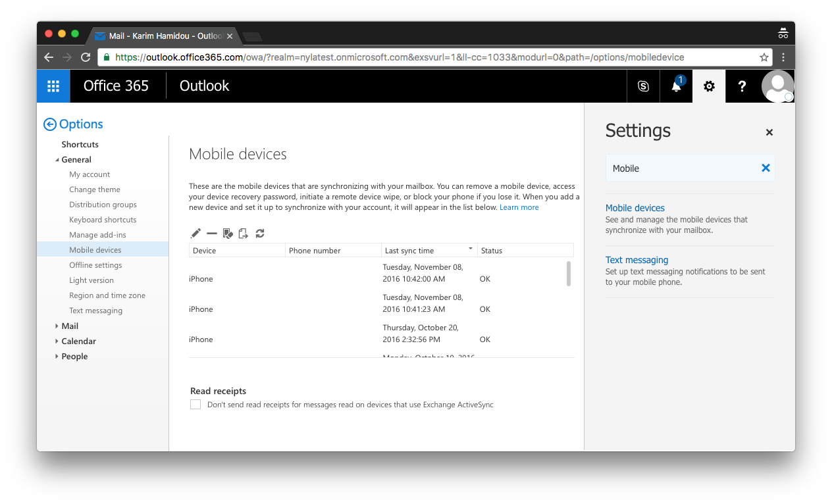Open the Office 365 app launcher grid
Screen dimensions: 832x504
coord(53,86)
